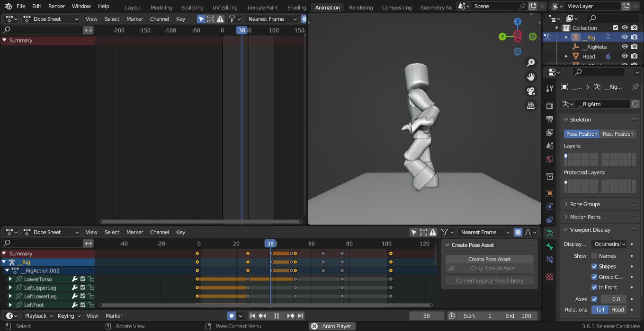Jump to the end frame button
The height and width of the screenshot is (331, 644).
(300, 316)
